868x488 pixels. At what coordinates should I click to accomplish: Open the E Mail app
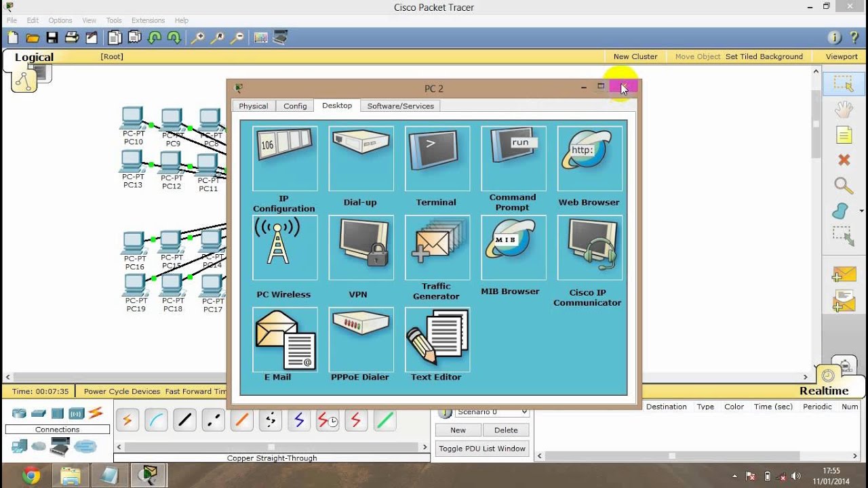(x=285, y=340)
